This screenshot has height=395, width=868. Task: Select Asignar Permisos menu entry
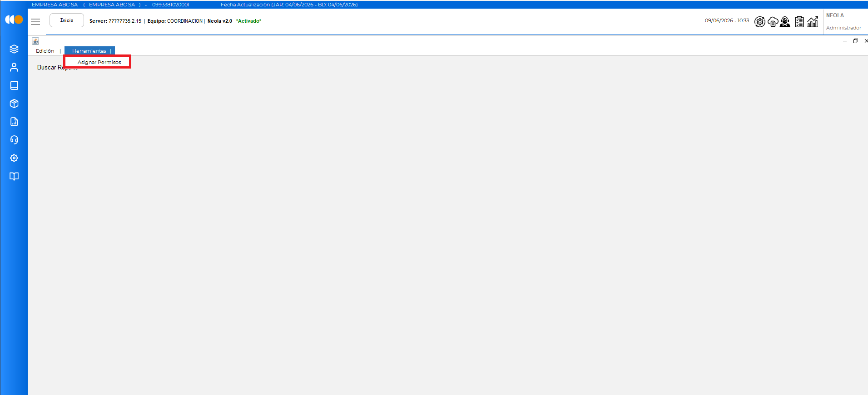99,62
